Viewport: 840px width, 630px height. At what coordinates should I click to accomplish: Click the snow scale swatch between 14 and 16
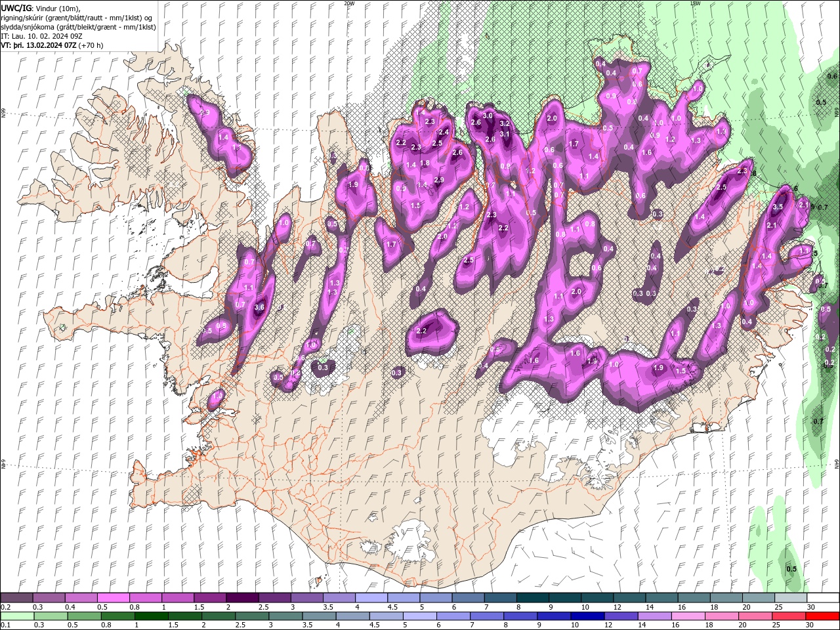[661, 598]
